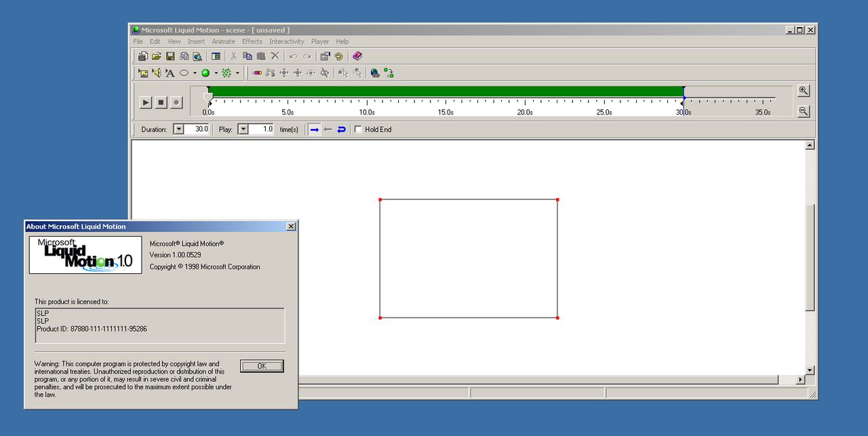The image size is (868, 436).
Task: Click the Duration value field 30.0
Action: (197, 129)
